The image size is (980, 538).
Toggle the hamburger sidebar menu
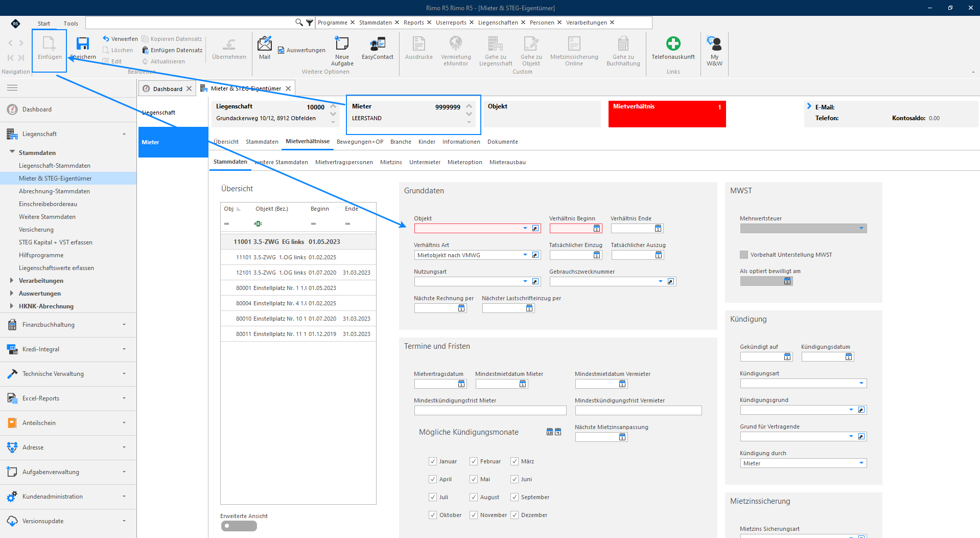point(12,88)
